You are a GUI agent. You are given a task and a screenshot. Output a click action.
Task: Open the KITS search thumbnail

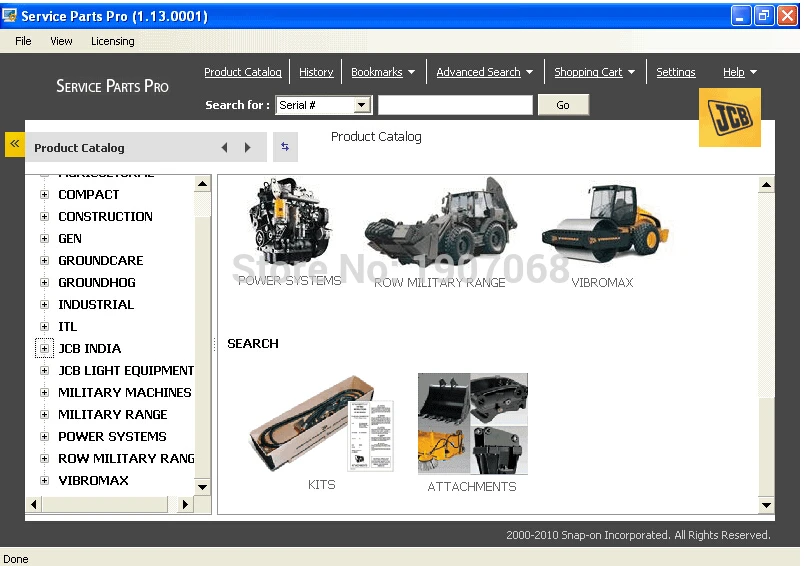[321, 424]
